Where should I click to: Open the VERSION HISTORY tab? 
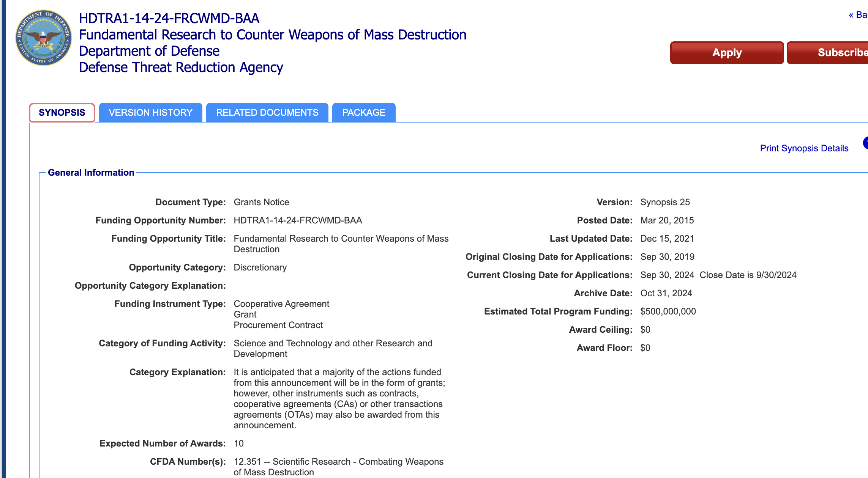click(x=150, y=113)
